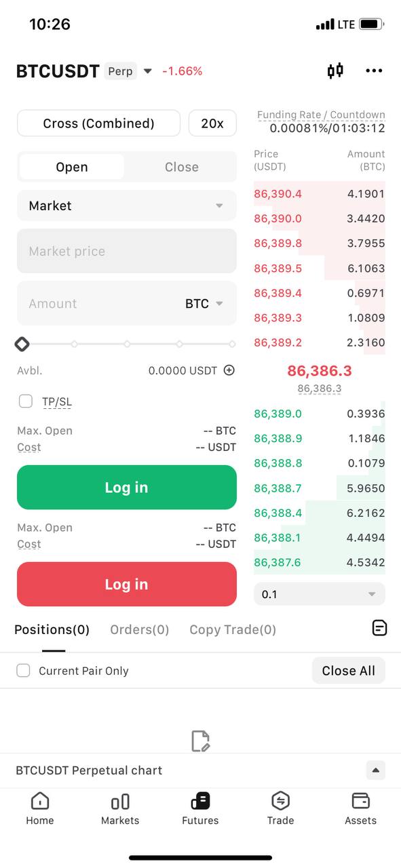Switch to the Copy Trade(0) tab

(x=233, y=629)
